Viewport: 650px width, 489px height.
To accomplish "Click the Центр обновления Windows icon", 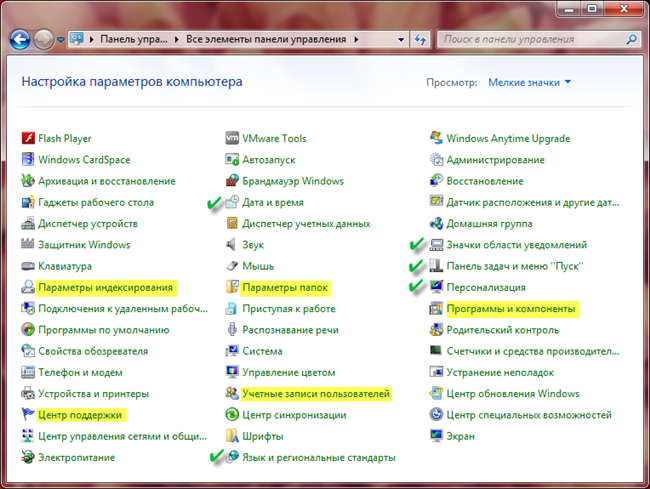I will pyautogui.click(x=436, y=393).
